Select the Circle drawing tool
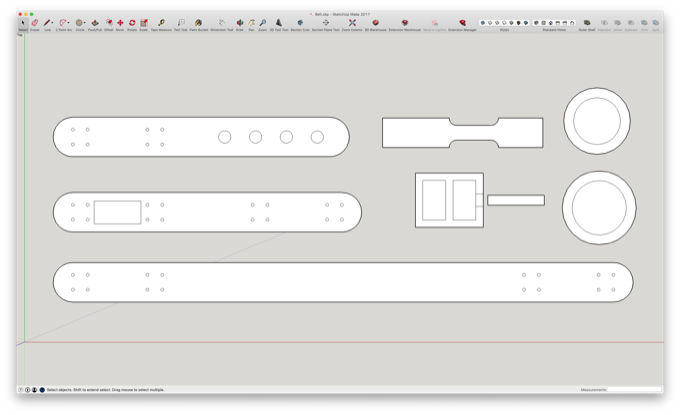The width and height of the screenshot is (680, 415). (x=79, y=23)
